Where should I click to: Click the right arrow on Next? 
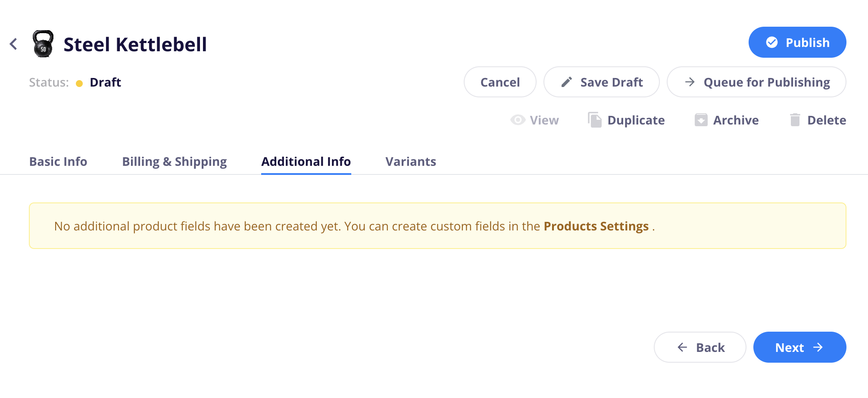(x=818, y=347)
